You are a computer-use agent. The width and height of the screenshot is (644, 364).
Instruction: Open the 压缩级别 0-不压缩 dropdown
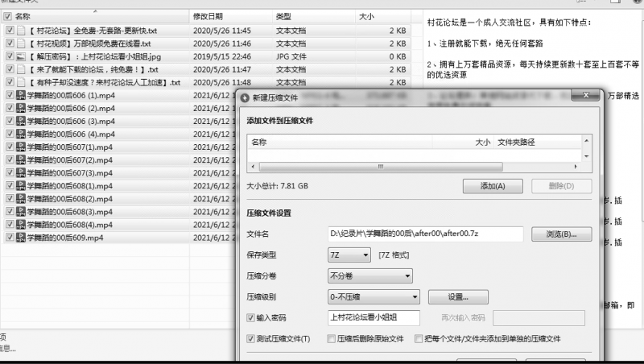370,296
